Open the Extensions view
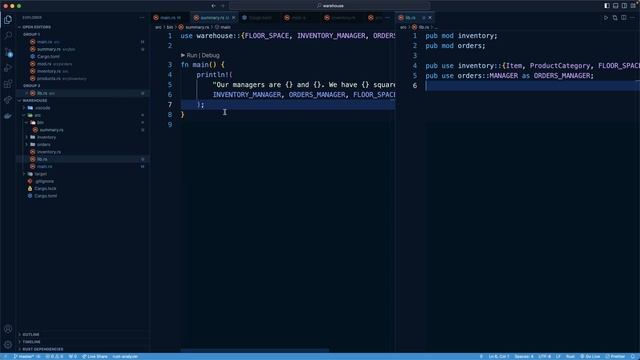Viewport: 640px width, 360px height. click(8, 84)
